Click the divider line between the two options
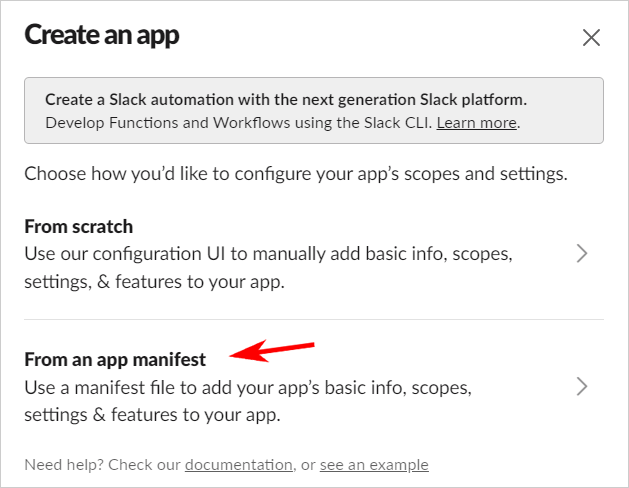 tap(314, 320)
